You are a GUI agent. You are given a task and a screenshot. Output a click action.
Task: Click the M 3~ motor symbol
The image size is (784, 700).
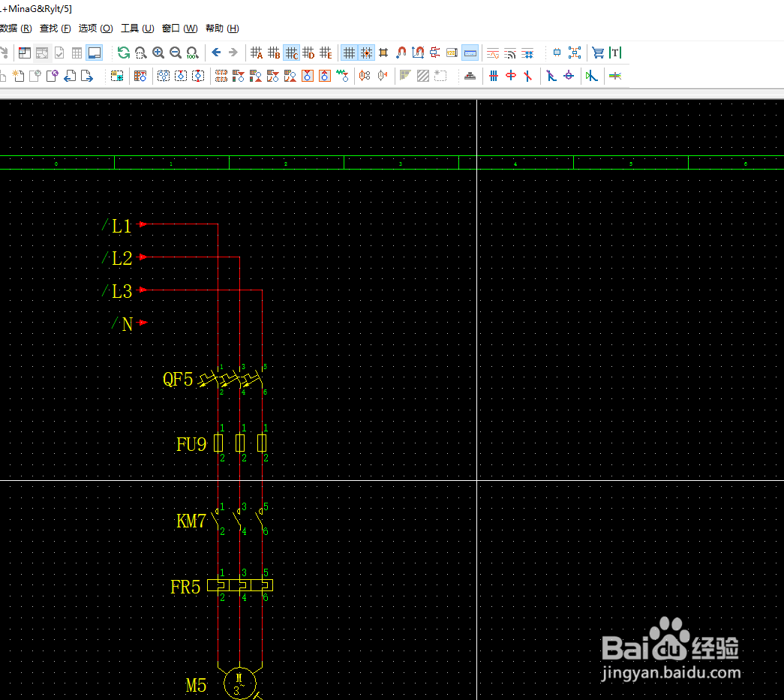tap(239, 683)
